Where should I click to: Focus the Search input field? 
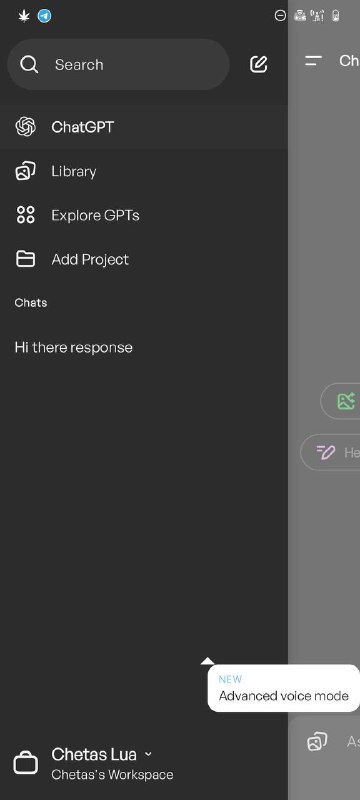coord(118,64)
